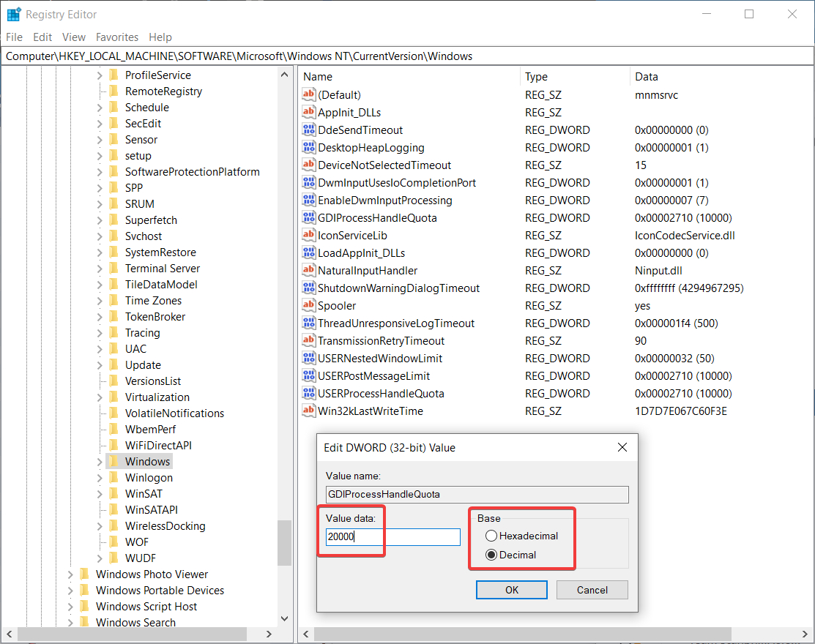Select the DWORD icon of DesktopHeapLogging
Screen dimensions: 815x644
[x=309, y=148]
